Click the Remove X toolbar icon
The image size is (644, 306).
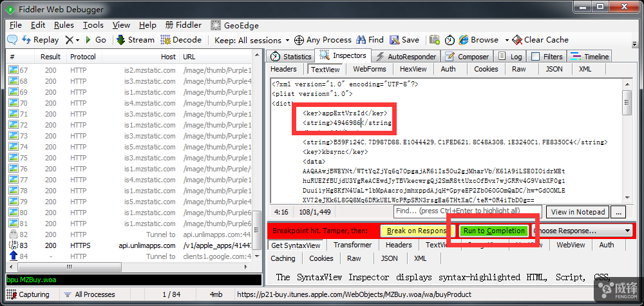pyautogui.click(x=69, y=40)
